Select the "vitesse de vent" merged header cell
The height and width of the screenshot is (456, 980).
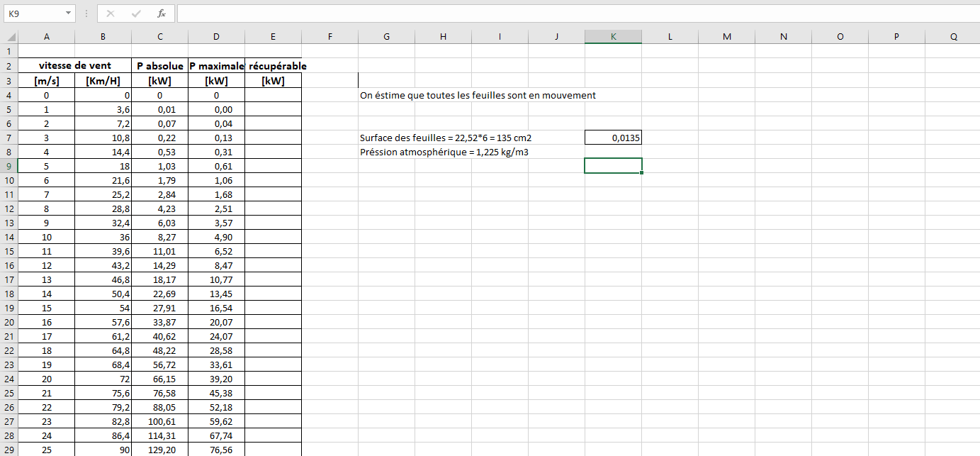[x=74, y=65]
